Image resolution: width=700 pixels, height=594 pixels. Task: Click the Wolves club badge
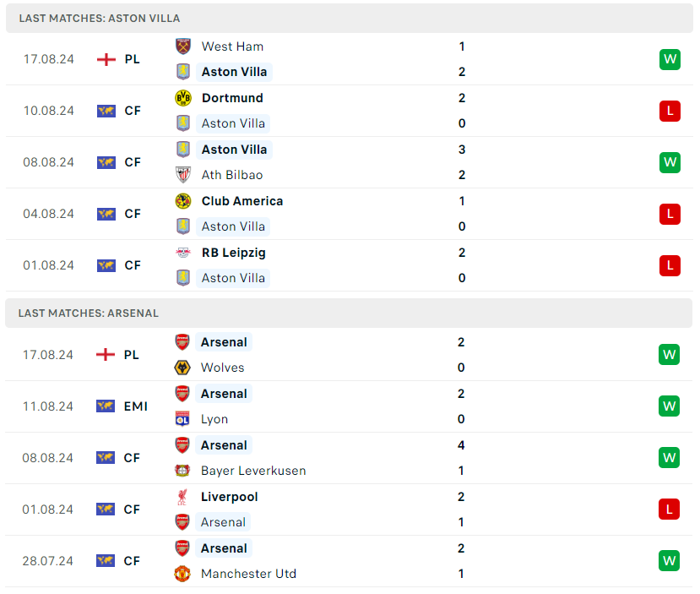point(182,368)
